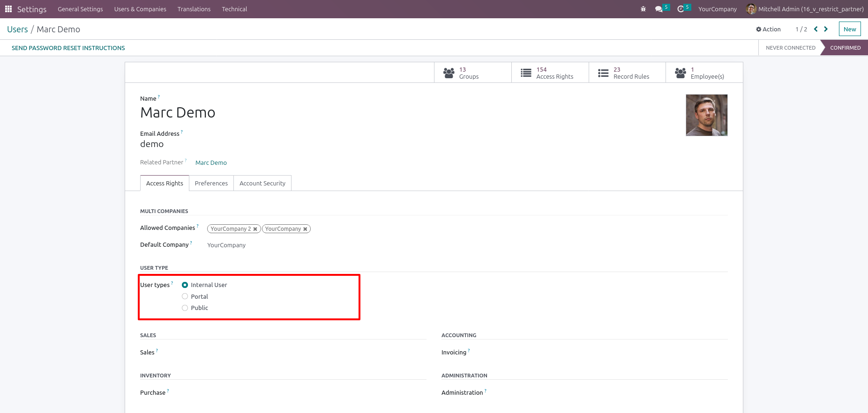Open the 1 Employee(s) stat button
The image size is (868, 413).
[704, 73]
